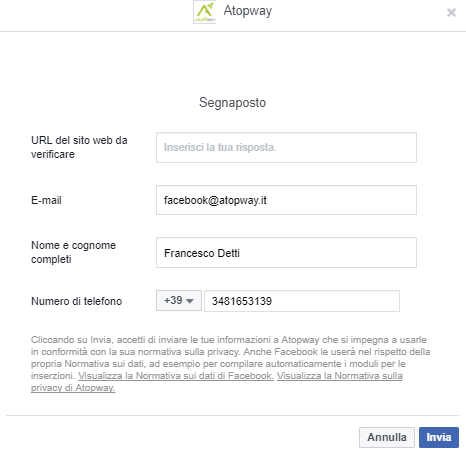Image resolution: width=466 pixels, height=453 pixels.
Task: Select the full name field with Francesco Detti
Action: pyautogui.click(x=286, y=253)
